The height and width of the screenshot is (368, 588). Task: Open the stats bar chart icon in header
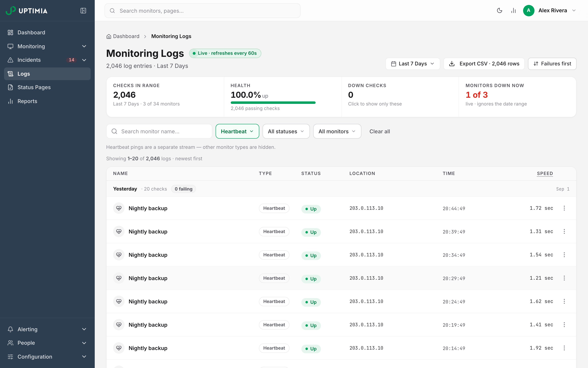(513, 10)
